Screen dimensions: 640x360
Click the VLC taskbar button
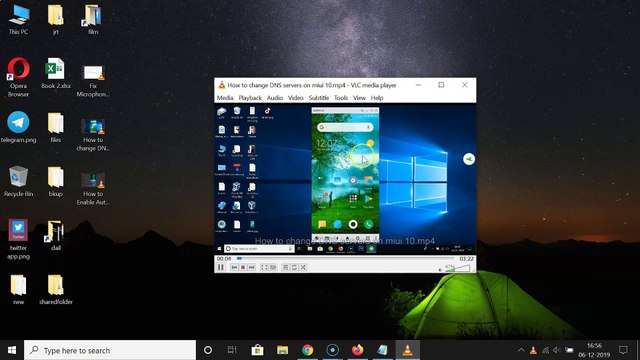(407, 350)
